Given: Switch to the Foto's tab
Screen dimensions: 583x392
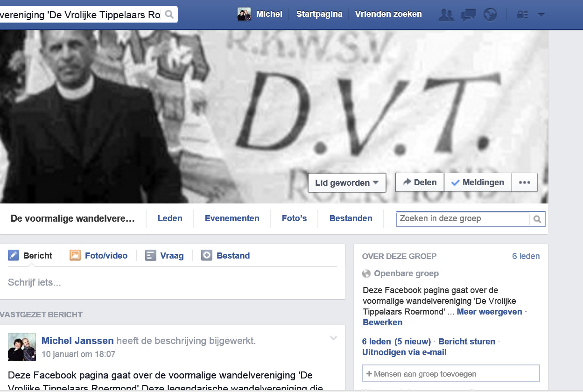Looking at the screenshot, I should pyautogui.click(x=295, y=218).
